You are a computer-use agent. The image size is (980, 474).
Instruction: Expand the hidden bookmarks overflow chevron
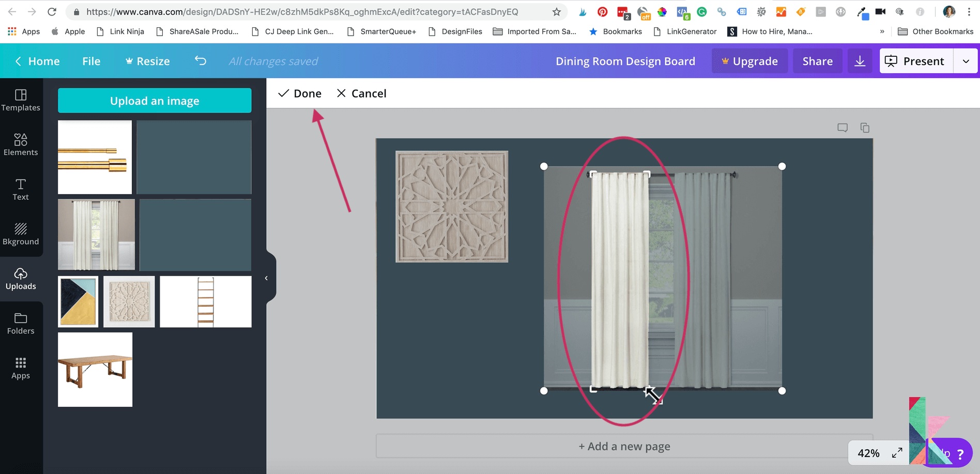click(882, 31)
